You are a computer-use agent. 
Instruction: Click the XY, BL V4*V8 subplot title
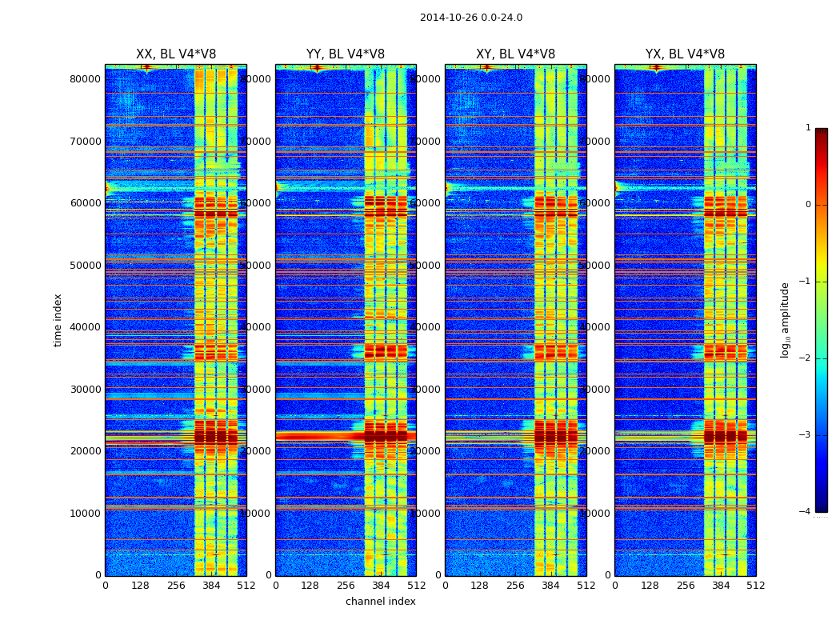coord(515,54)
